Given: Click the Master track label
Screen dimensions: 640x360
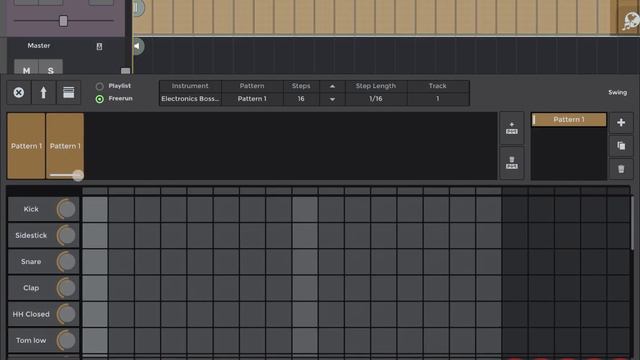Looking at the screenshot, I should 39,46.
